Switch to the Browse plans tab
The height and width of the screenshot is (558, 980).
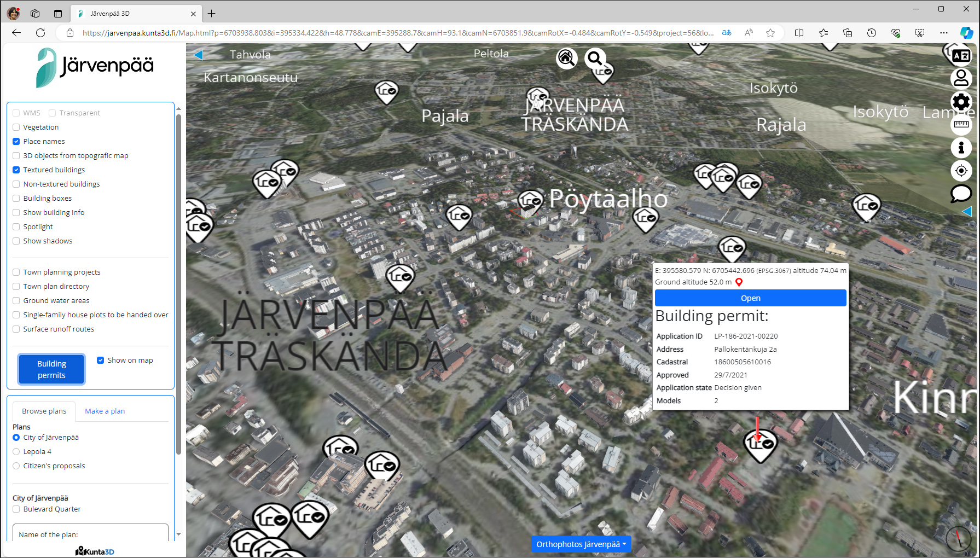point(44,411)
